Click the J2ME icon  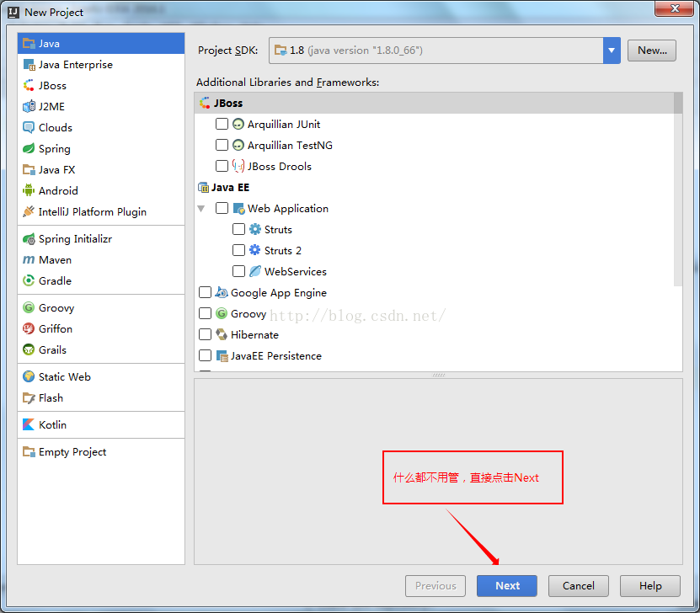pos(29,106)
